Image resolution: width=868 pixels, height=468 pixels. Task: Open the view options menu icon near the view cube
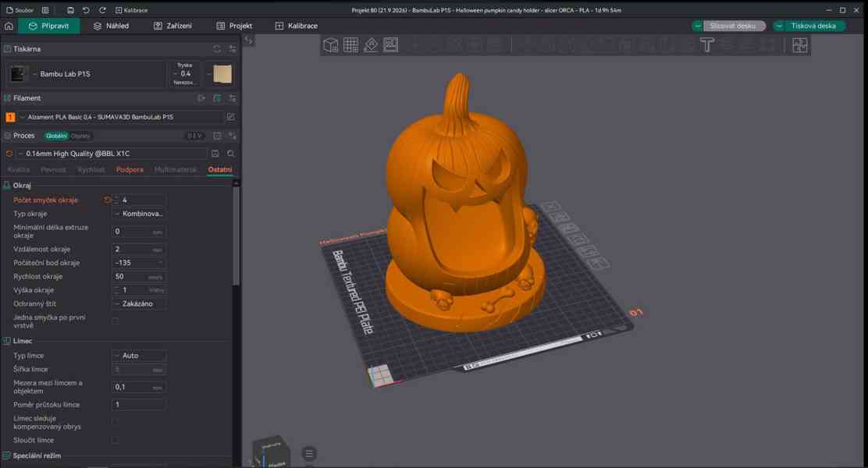tap(309, 454)
